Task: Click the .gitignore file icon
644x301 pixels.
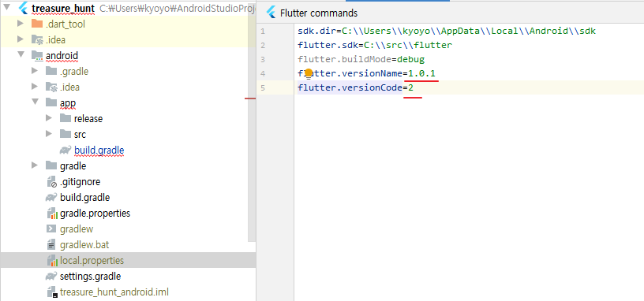Action: [51, 182]
